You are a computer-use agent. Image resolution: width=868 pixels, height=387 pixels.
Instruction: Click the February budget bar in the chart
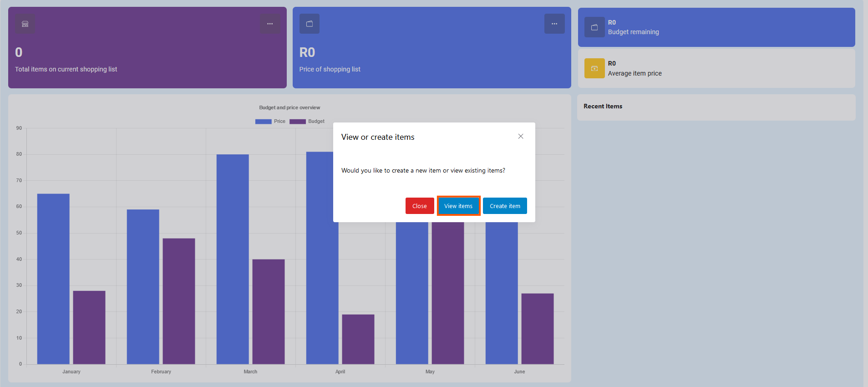(x=179, y=301)
